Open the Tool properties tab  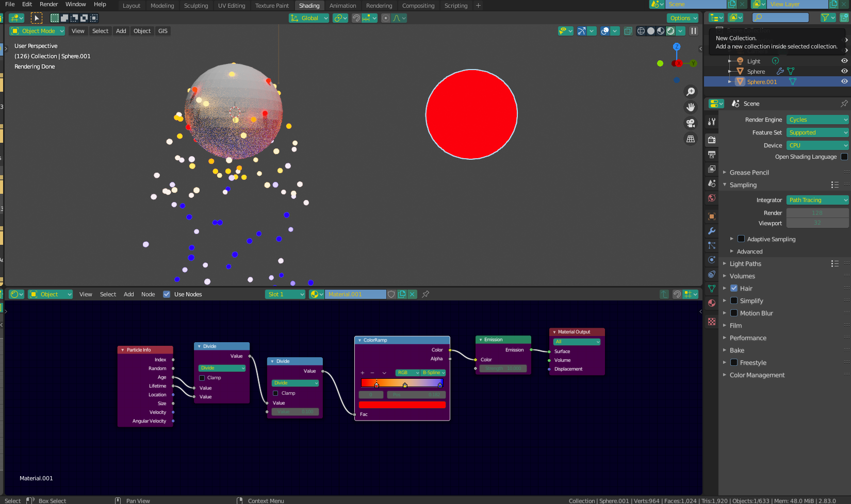point(712,122)
